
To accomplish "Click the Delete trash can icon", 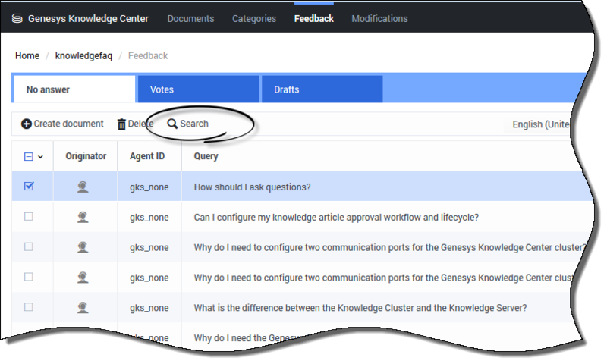I will (121, 124).
